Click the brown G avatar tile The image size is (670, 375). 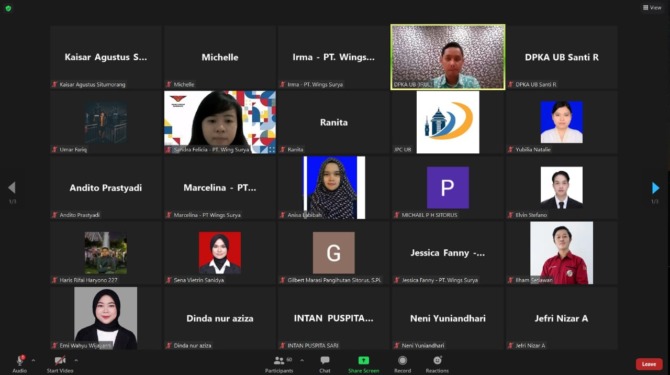(x=334, y=253)
